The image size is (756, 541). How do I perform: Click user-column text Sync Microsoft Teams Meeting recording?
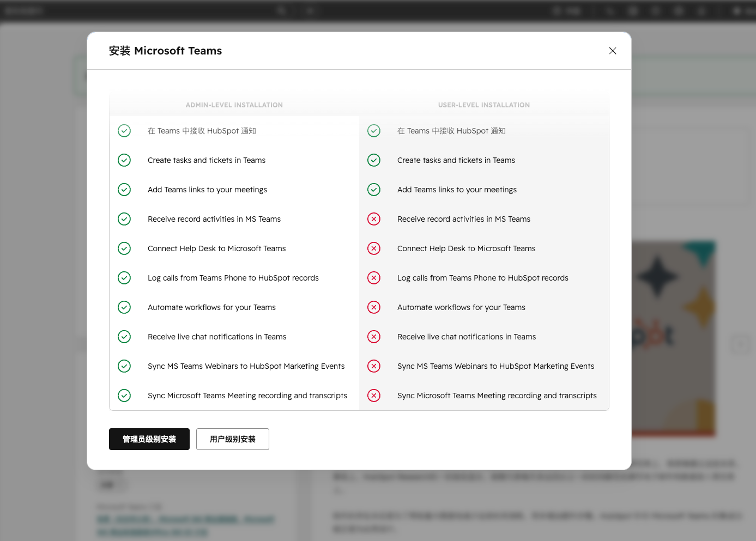(x=497, y=396)
